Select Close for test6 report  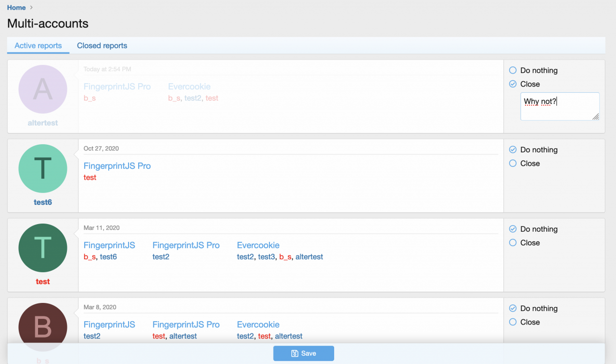(x=513, y=163)
